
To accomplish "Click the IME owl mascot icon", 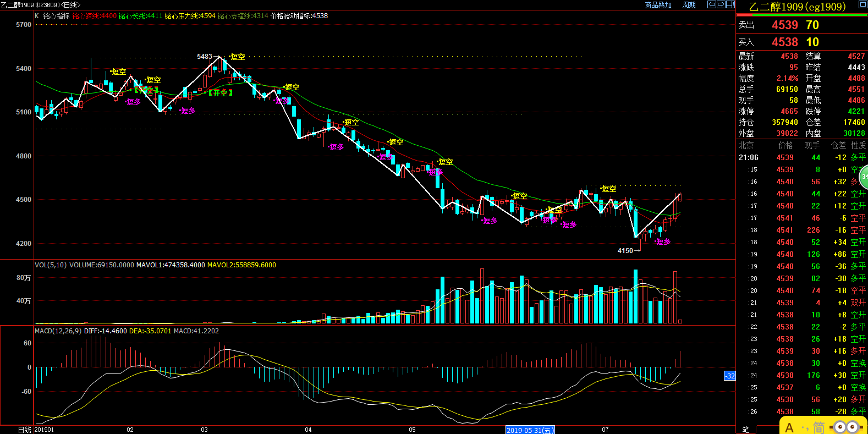I will [x=846, y=426].
